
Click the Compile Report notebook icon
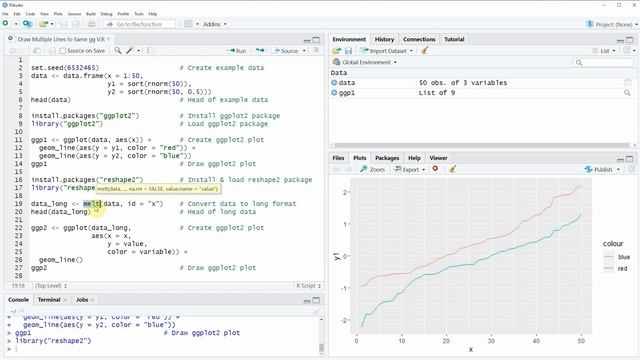151,51
